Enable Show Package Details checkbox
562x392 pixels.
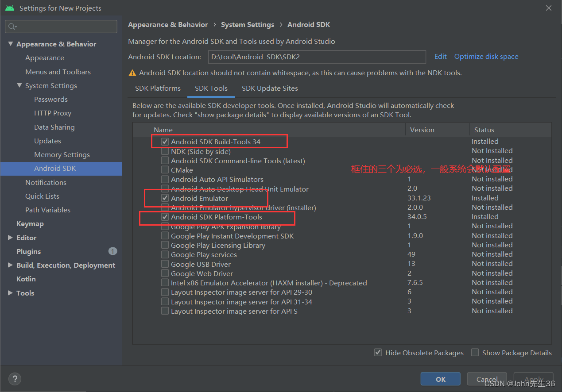coord(475,353)
